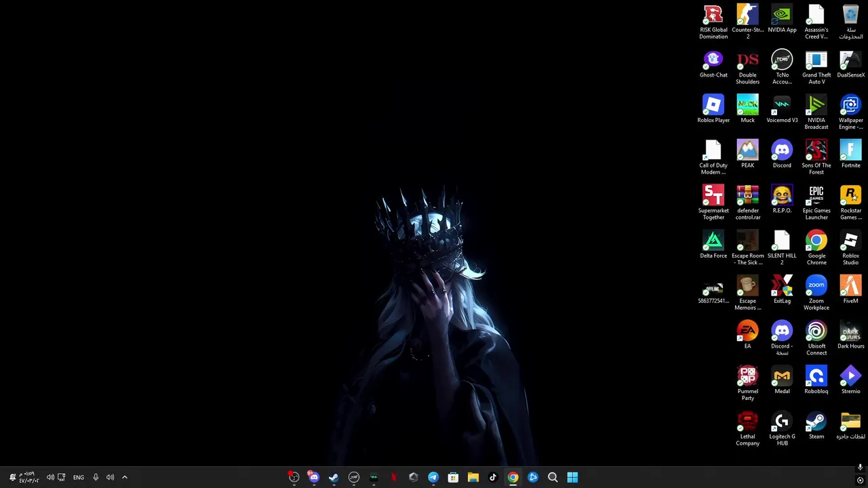The height and width of the screenshot is (488, 868).
Task: Select the Muck game desktop icon
Action: 747,110
